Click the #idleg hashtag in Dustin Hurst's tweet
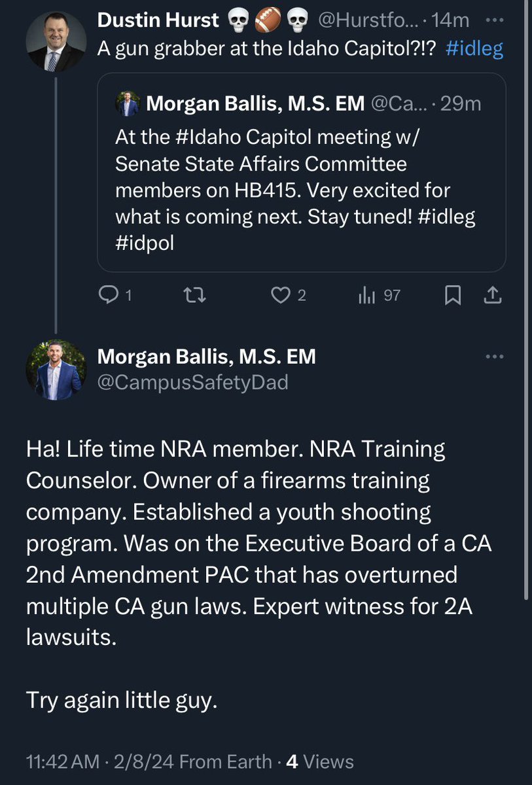The width and height of the screenshot is (532, 785). pyautogui.click(x=474, y=50)
